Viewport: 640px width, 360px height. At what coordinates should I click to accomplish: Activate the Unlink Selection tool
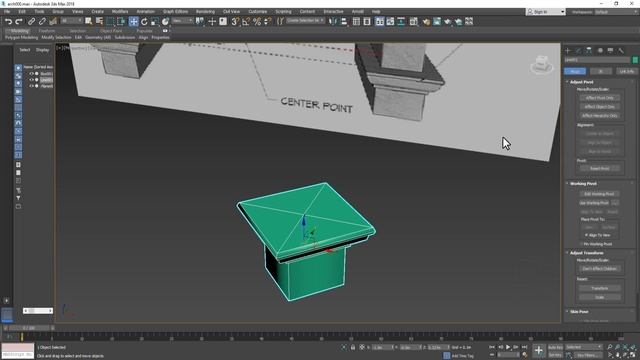[42, 22]
